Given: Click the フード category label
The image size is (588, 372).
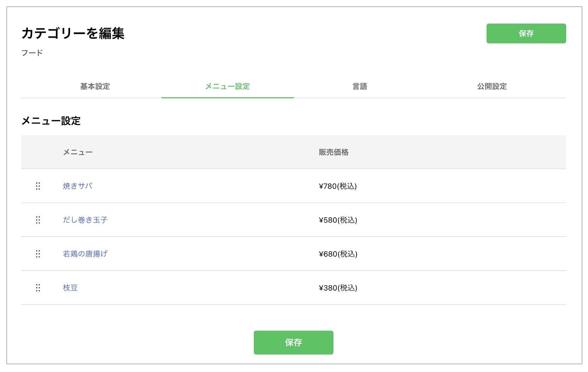Looking at the screenshot, I should click(32, 53).
